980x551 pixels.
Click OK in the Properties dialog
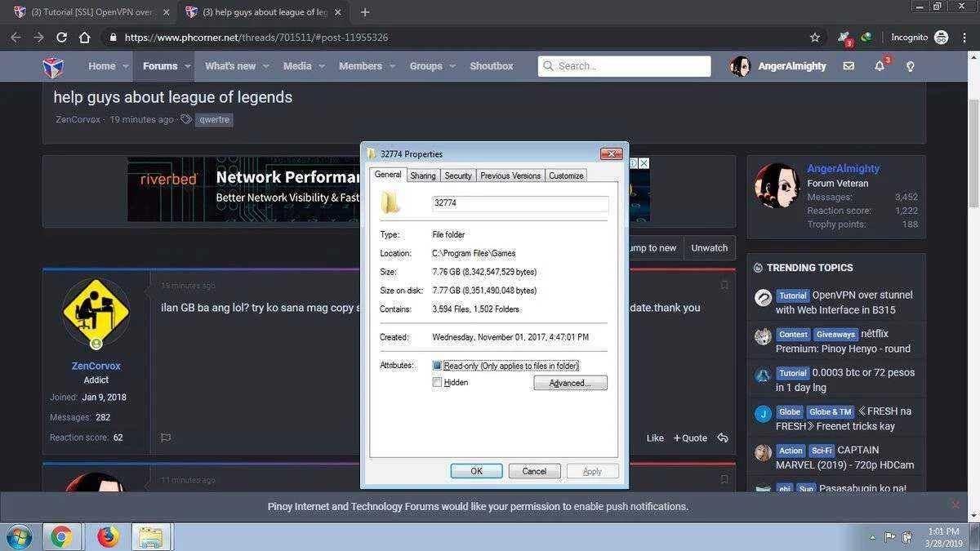(476, 471)
